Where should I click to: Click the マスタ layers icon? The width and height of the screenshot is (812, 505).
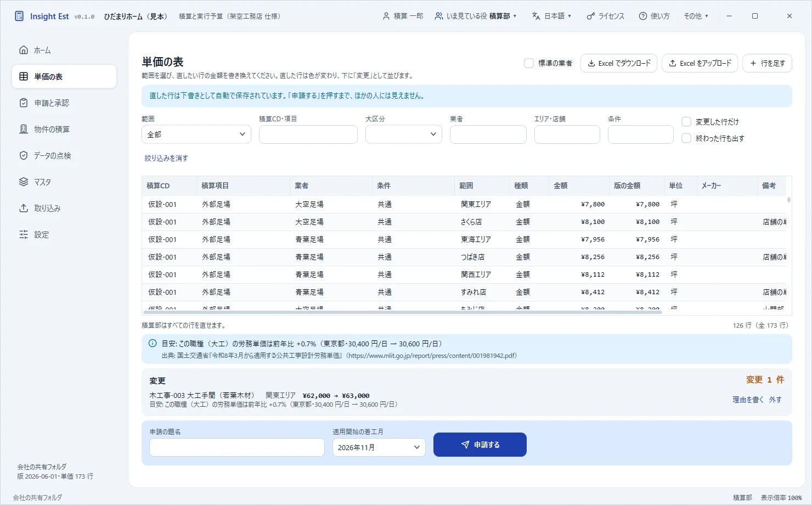[x=24, y=182]
